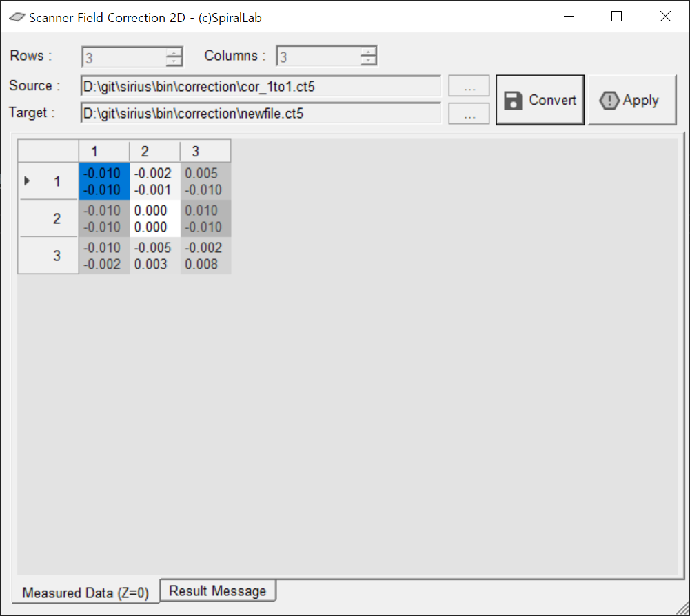Select column header 1 in the grid
This screenshot has height=616, width=690.
[x=104, y=152]
